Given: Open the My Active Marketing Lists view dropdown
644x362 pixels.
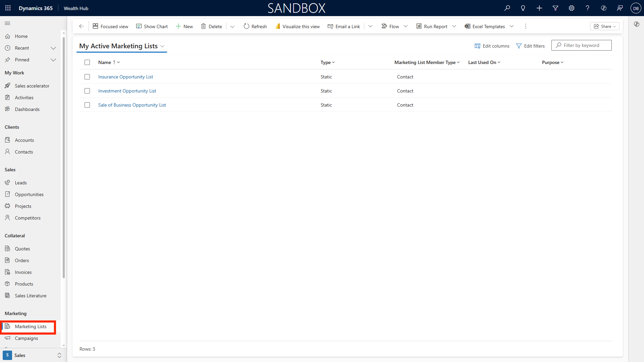Looking at the screenshot, I should click(x=162, y=46).
